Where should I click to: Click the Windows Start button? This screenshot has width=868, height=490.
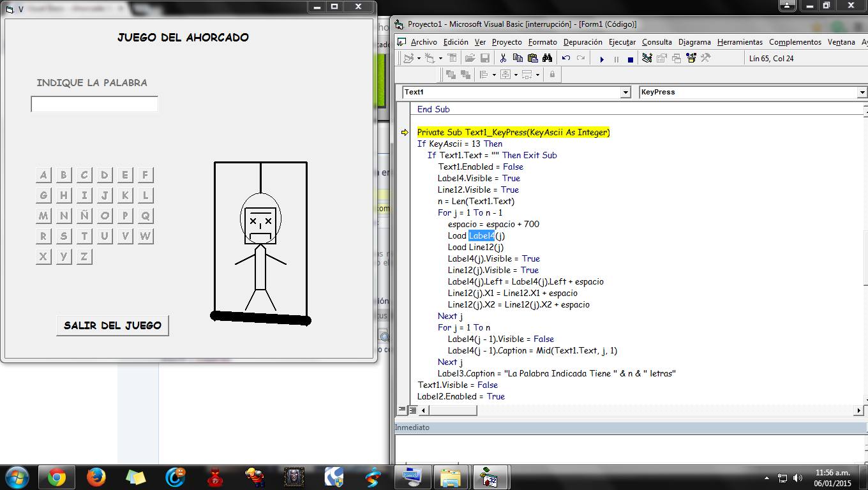(16, 477)
